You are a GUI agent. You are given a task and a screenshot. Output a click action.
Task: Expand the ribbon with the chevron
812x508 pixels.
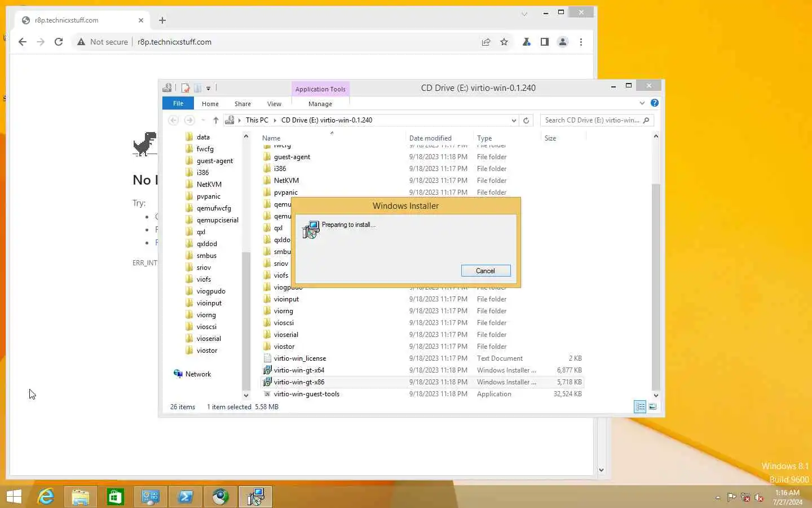(642, 103)
